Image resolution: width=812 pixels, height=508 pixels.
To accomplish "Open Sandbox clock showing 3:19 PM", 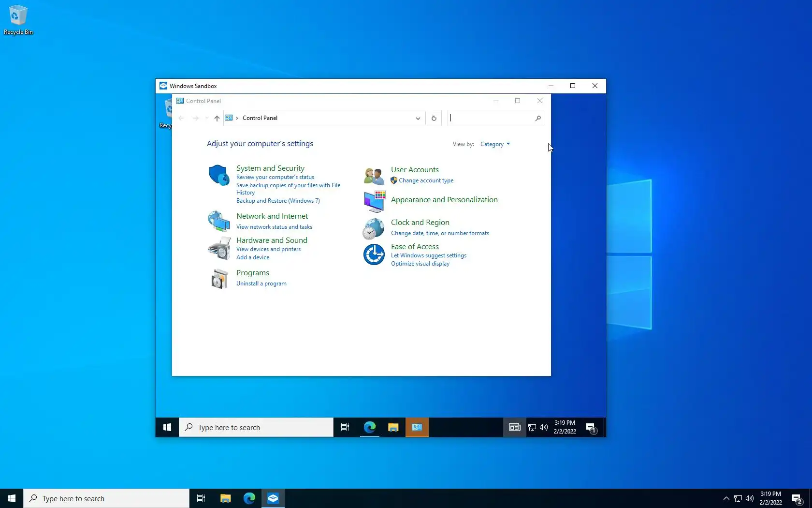I will click(565, 427).
